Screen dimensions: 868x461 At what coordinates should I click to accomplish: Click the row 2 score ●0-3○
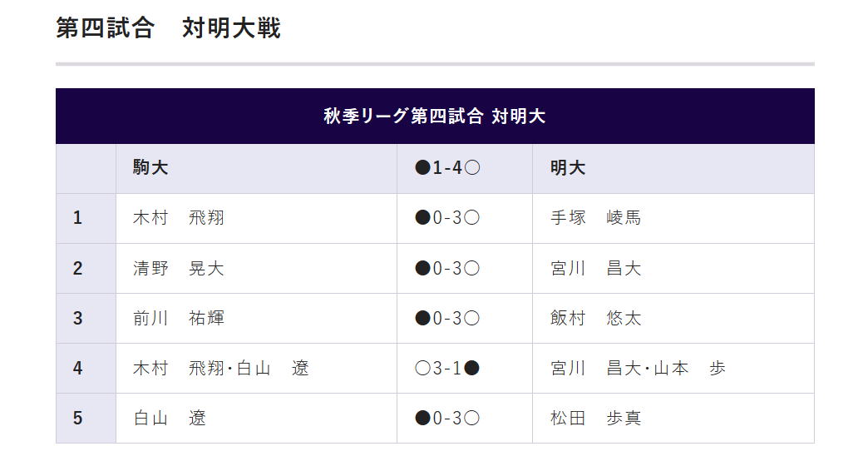447,268
